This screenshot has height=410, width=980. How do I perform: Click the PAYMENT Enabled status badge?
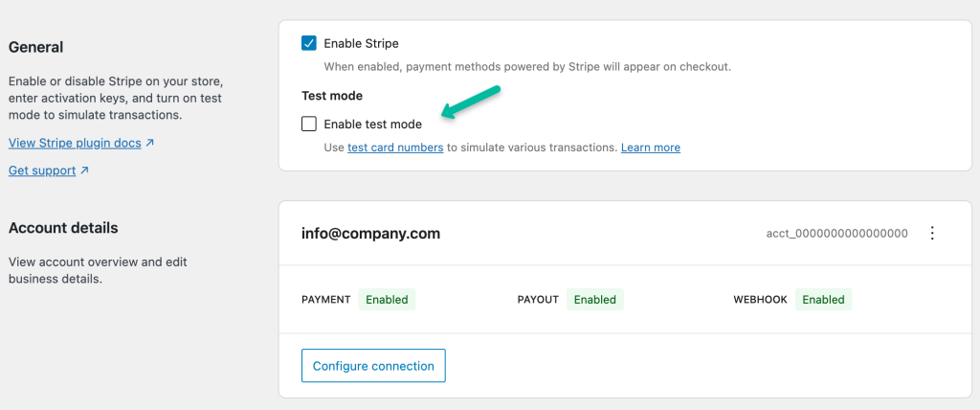pyautogui.click(x=387, y=299)
